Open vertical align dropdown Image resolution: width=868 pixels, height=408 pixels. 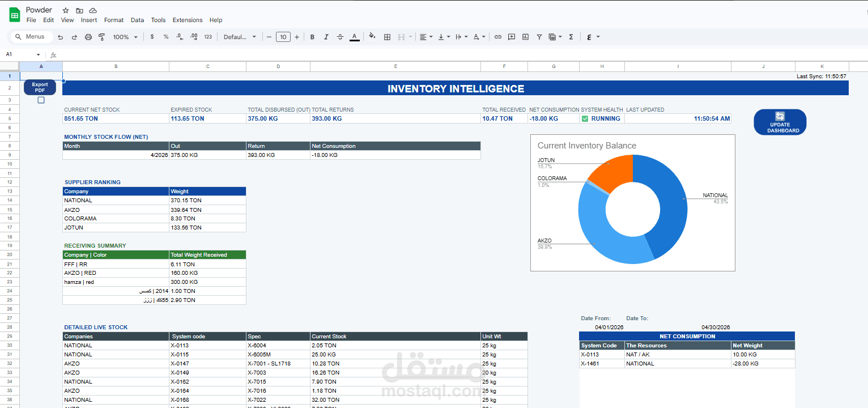(x=444, y=37)
